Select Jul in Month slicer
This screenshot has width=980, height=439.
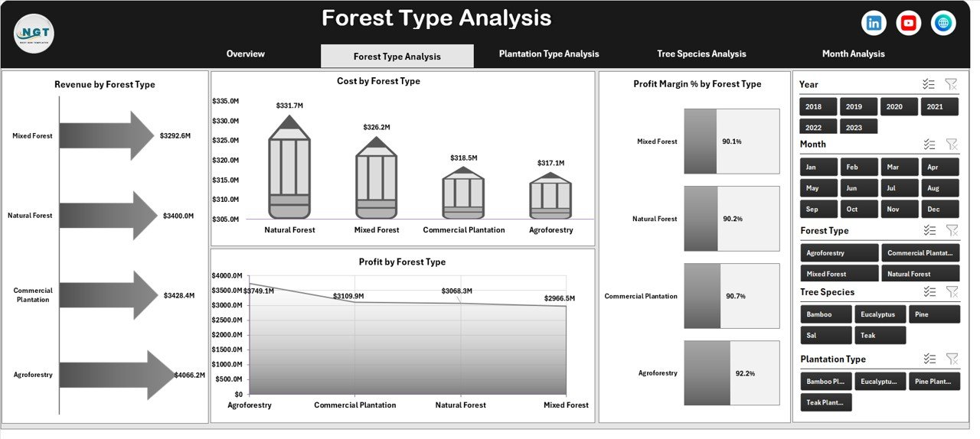[900, 188]
